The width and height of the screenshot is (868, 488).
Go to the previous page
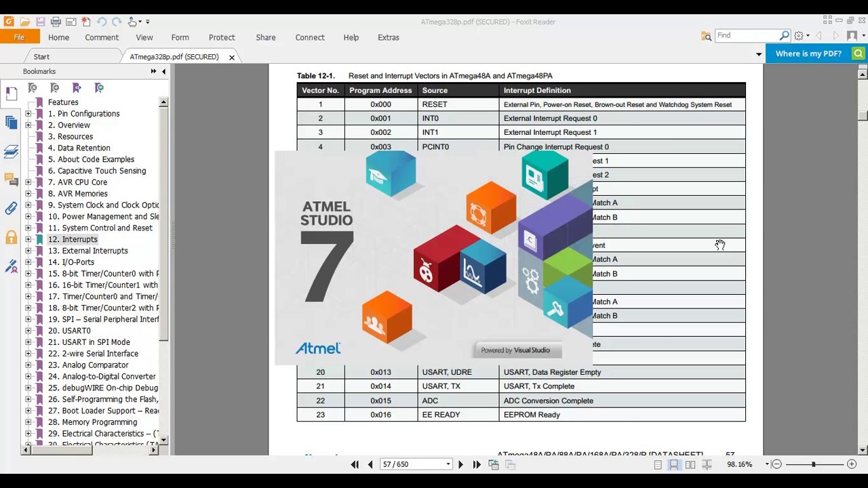click(x=370, y=464)
